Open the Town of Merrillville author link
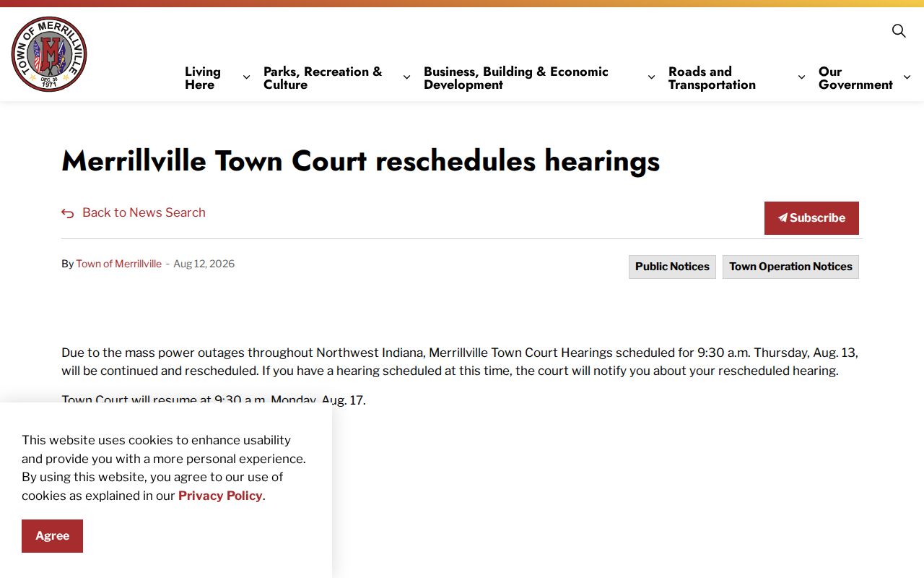Image resolution: width=924 pixels, height=578 pixels. click(x=119, y=264)
